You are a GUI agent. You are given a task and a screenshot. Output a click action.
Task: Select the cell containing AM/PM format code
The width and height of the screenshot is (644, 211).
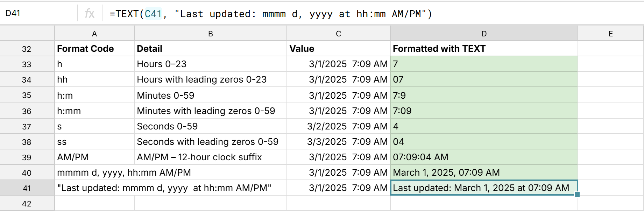[x=94, y=157]
